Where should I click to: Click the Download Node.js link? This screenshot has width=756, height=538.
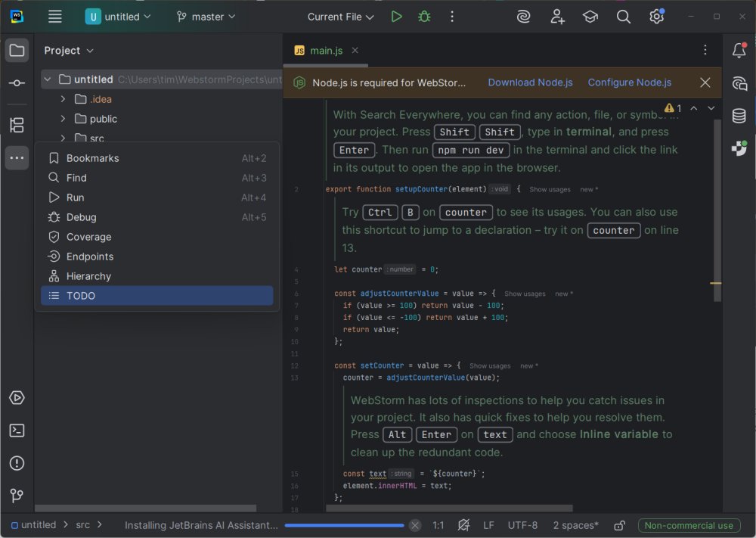tap(530, 82)
